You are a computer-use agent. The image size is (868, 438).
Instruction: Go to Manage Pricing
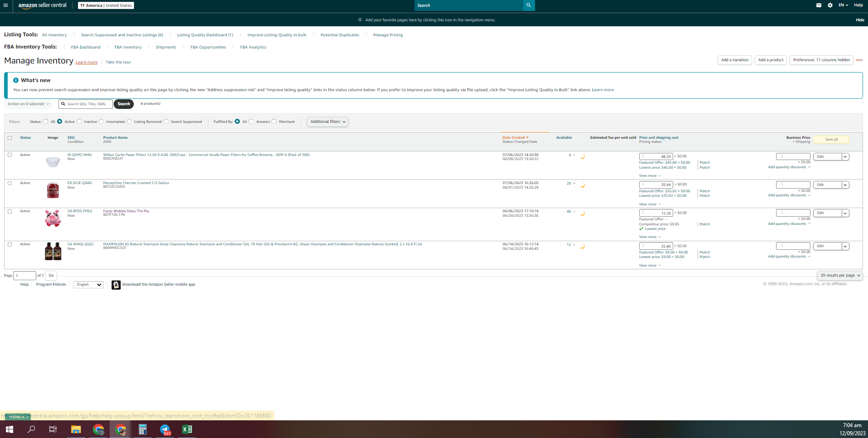[388, 35]
